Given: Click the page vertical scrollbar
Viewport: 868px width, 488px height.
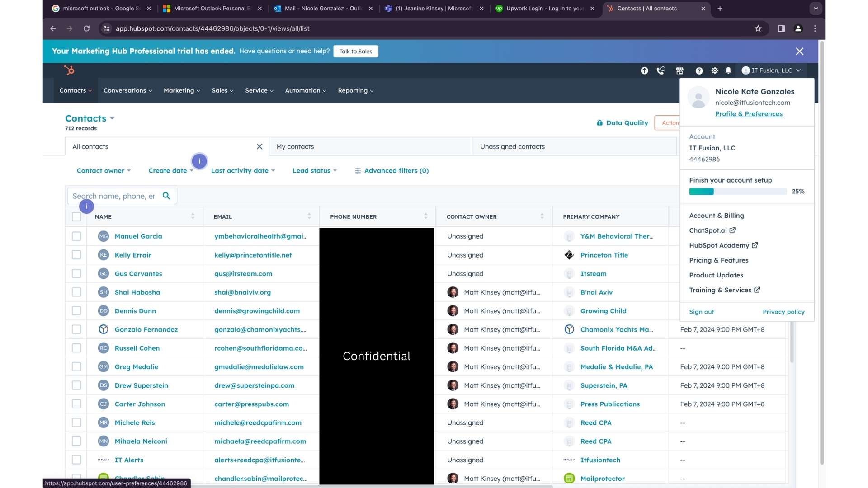Looking at the screenshot, I should pyautogui.click(x=822, y=253).
